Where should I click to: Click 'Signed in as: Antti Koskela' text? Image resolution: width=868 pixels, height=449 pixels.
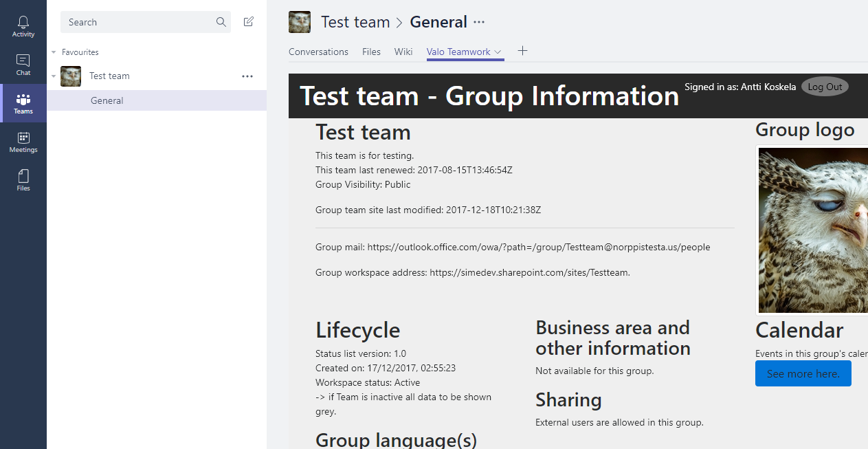(x=740, y=87)
